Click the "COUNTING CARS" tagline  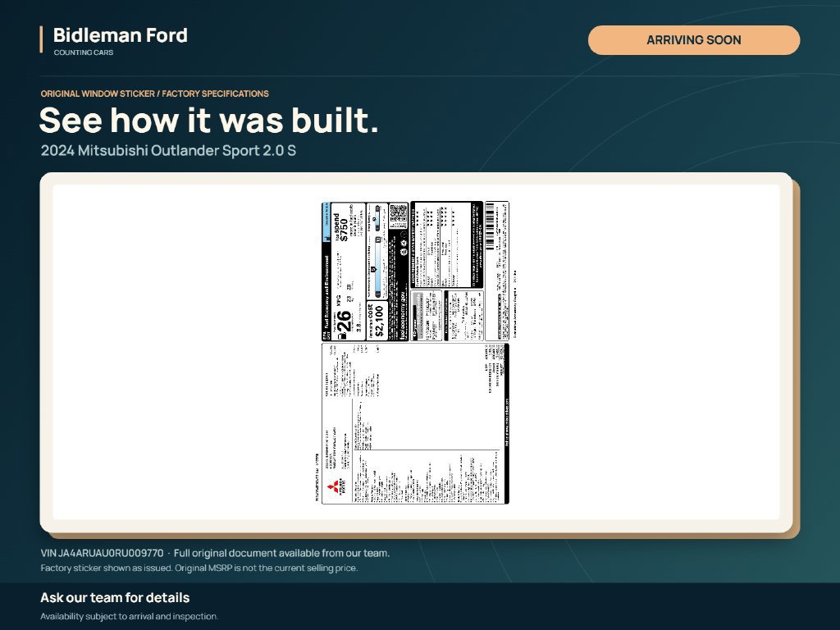click(x=84, y=52)
